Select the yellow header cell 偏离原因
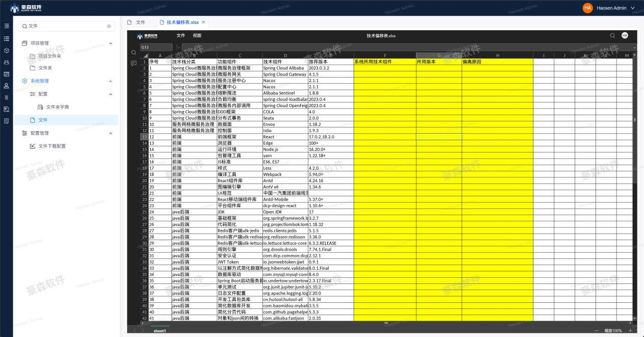Image resolution: width=644 pixels, height=337 pixels. pyautogui.click(x=498, y=62)
